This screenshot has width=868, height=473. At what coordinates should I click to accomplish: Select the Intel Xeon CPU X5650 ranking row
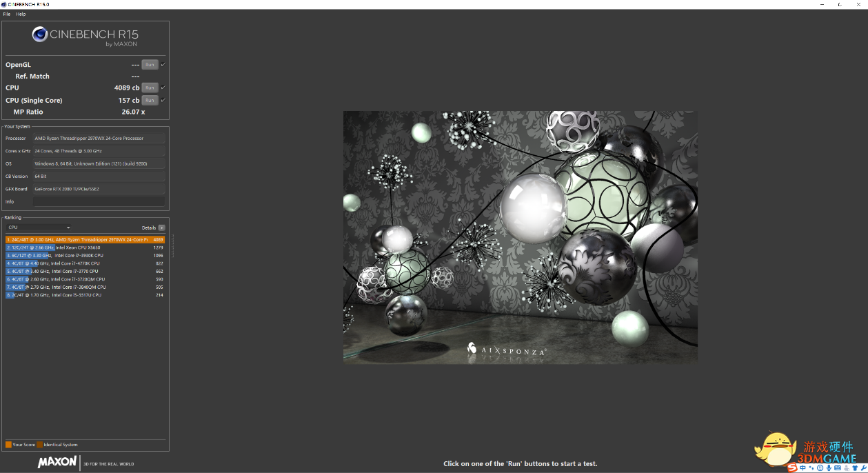[x=85, y=248]
